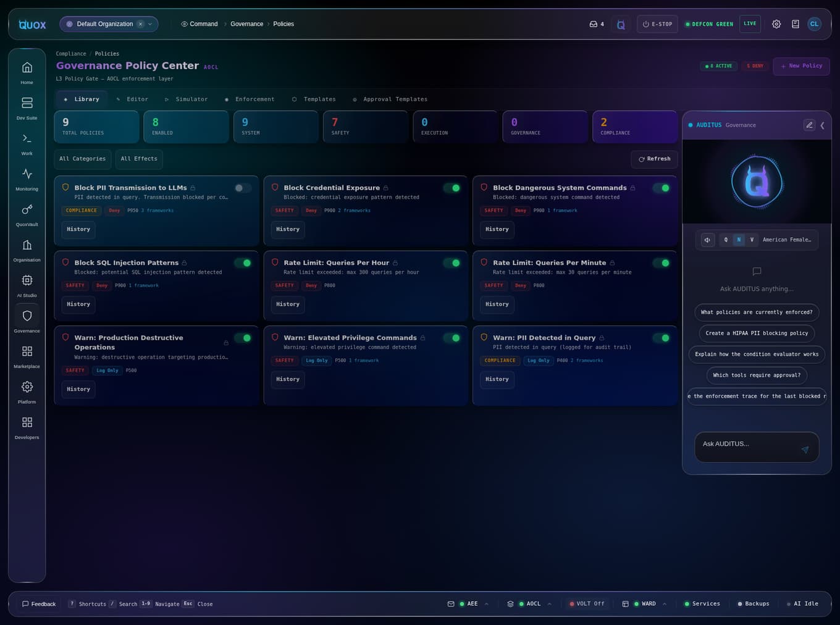The width and height of the screenshot is (840, 625).
Task: Open Monitoring in the sidebar
Action: pos(27,178)
